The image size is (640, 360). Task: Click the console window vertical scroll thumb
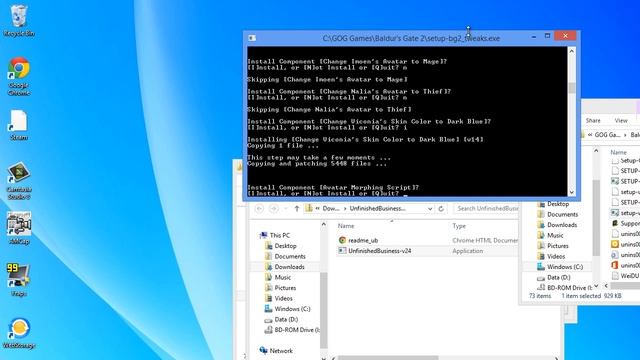[x=571, y=88]
